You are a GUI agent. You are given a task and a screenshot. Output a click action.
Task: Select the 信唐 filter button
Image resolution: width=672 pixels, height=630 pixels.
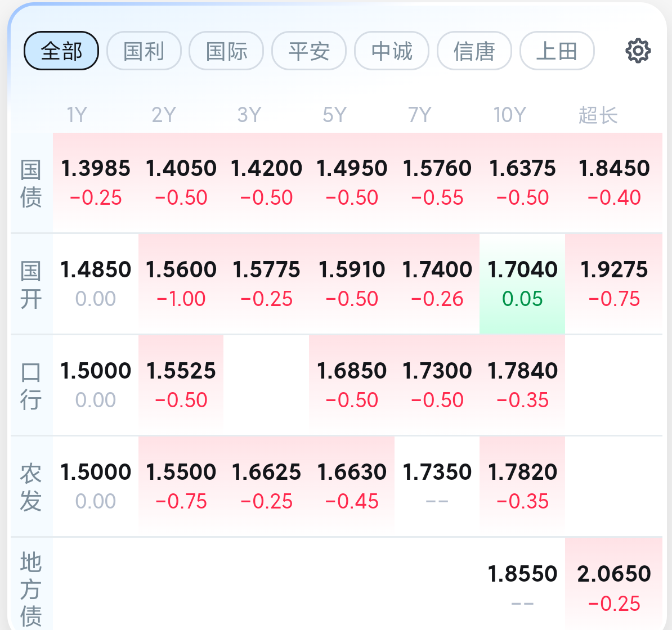[x=474, y=51]
